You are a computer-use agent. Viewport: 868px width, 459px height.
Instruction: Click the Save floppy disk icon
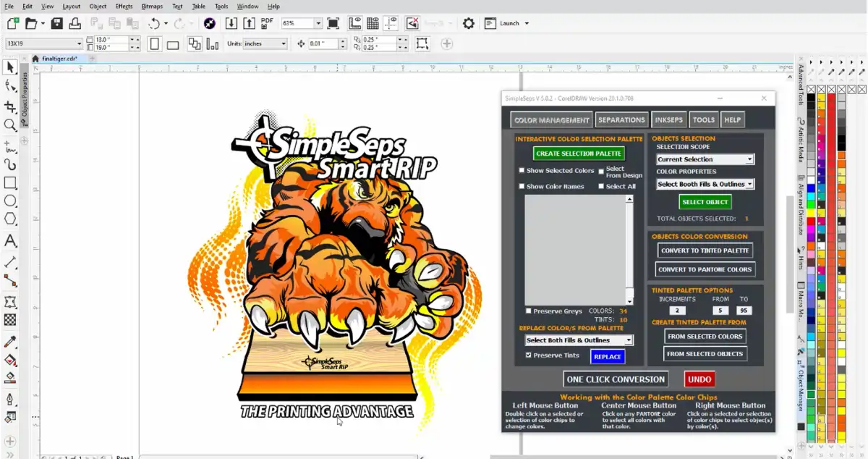[x=56, y=23]
